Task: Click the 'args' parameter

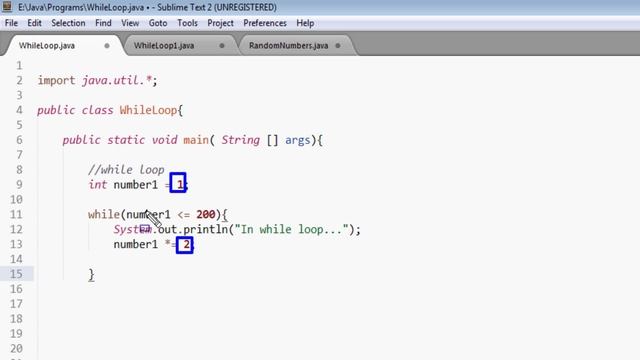Action: click(298, 141)
